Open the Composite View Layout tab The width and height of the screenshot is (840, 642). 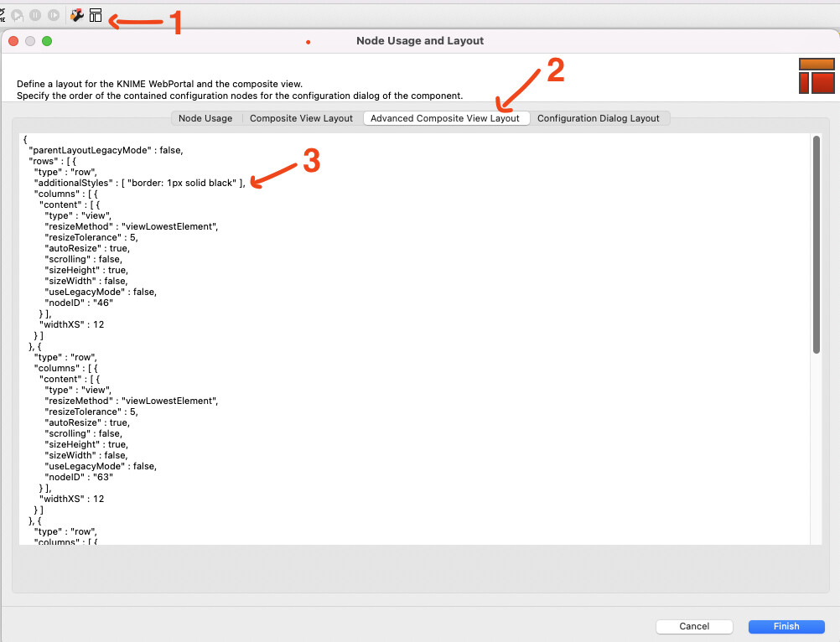301,118
